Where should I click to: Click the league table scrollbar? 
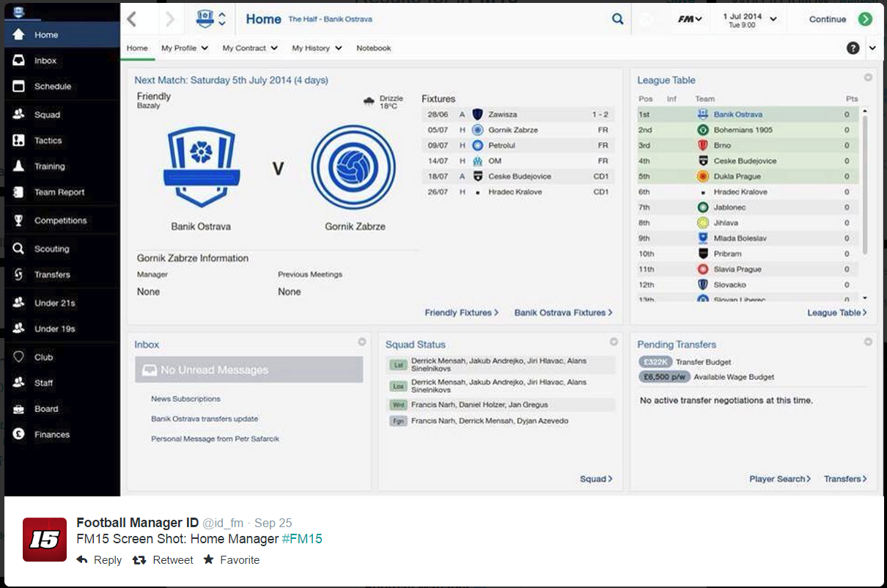click(865, 183)
